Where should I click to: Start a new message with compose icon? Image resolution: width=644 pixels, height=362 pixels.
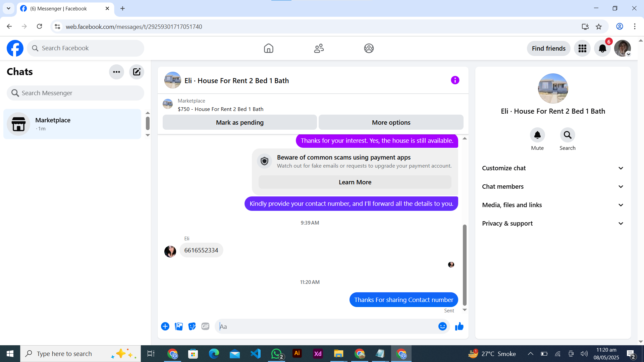137,72
